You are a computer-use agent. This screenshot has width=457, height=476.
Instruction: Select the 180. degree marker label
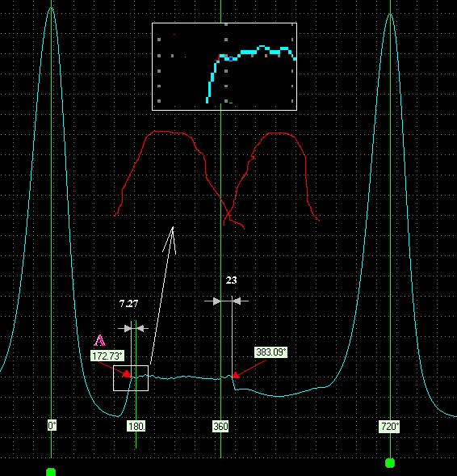(136, 426)
